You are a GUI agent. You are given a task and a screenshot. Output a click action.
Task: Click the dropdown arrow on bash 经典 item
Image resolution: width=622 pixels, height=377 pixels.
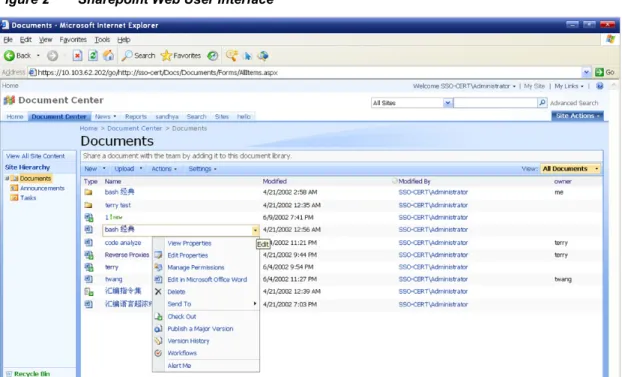coord(255,230)
